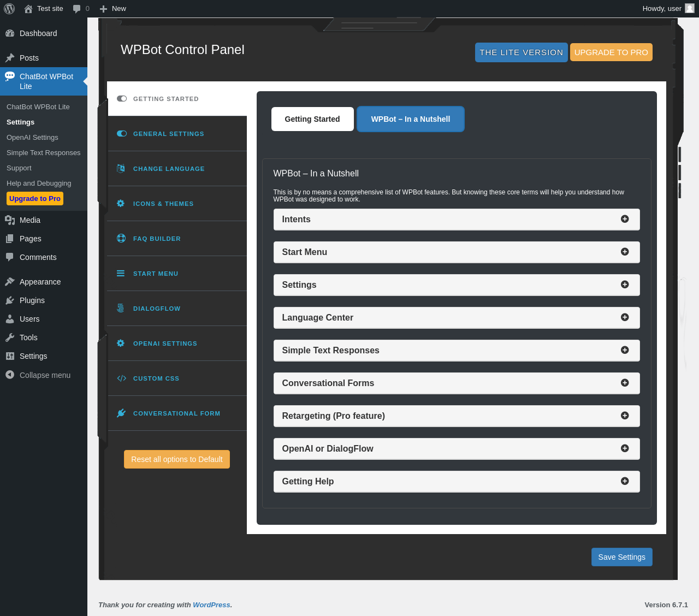Expand the Language Center accordion

click(625, 317)
